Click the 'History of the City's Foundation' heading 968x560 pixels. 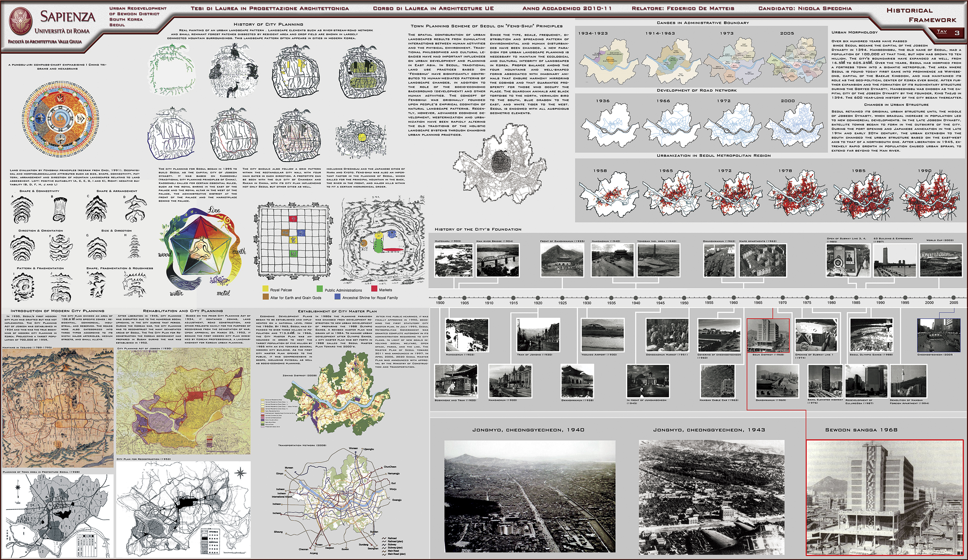(478, 229)
